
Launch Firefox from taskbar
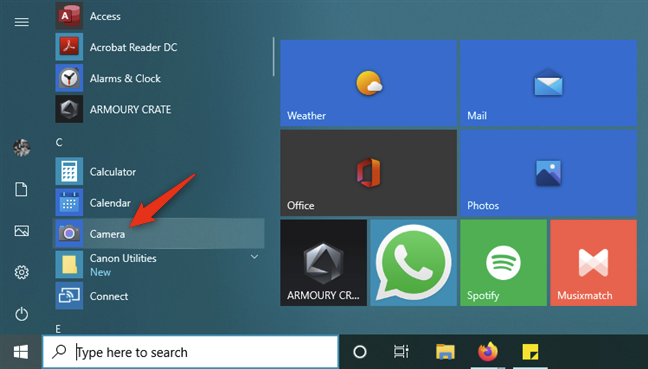pos(488,352)
